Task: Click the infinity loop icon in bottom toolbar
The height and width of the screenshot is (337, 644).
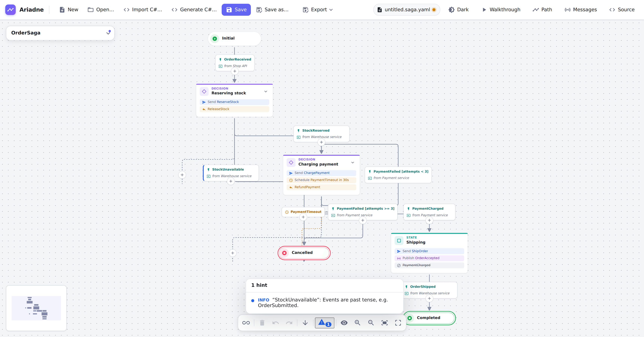Action: [x=246, y=323]
